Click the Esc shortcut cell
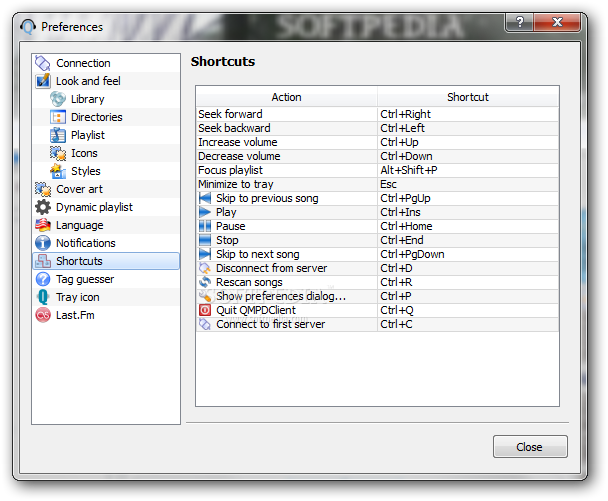Image resolution: width=608 pixels, height=501 pixels. [x=468, y=184]
